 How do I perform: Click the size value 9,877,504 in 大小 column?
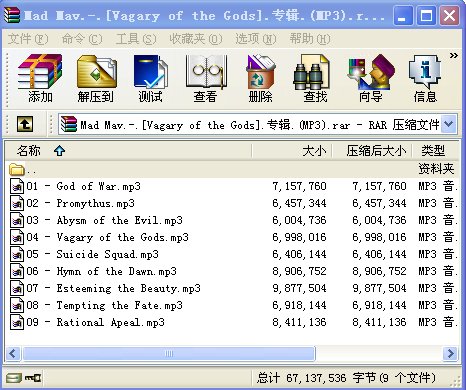(x=299, y=288)
